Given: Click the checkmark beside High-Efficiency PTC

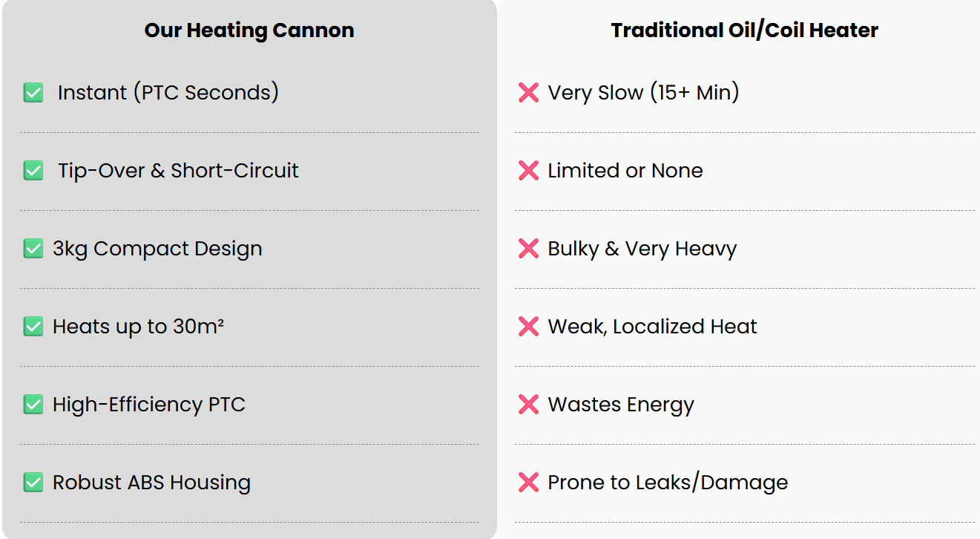Looking at the screenshot, I should coord(33,405).
